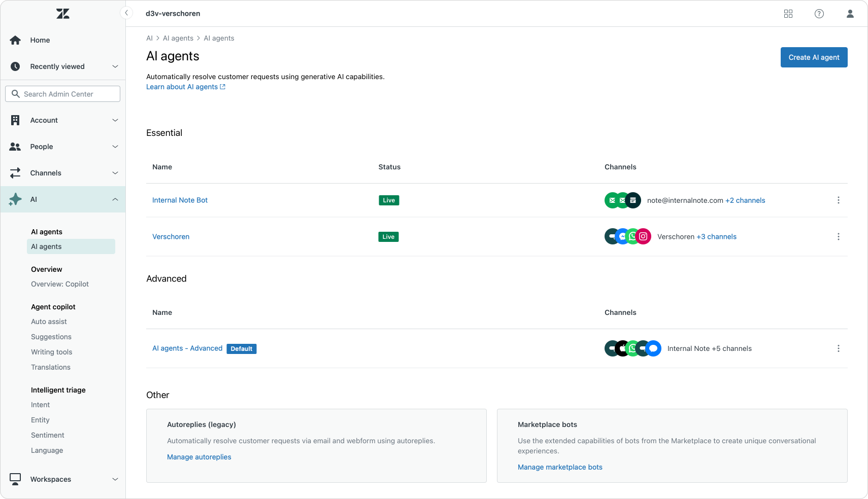Click 'note@internalnote.com' channel text

click(x=685, y=200)
